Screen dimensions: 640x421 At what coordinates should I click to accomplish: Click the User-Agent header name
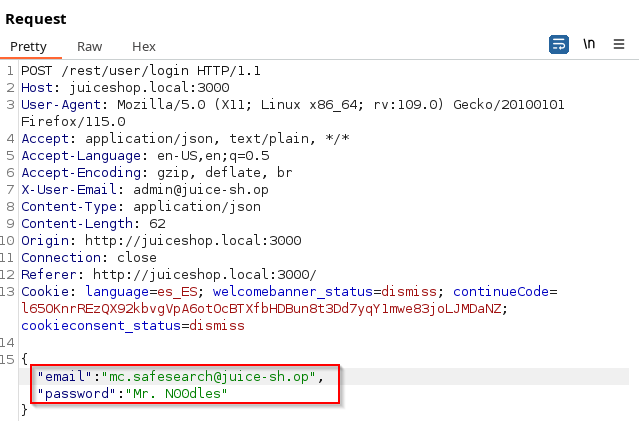[61, 105]
